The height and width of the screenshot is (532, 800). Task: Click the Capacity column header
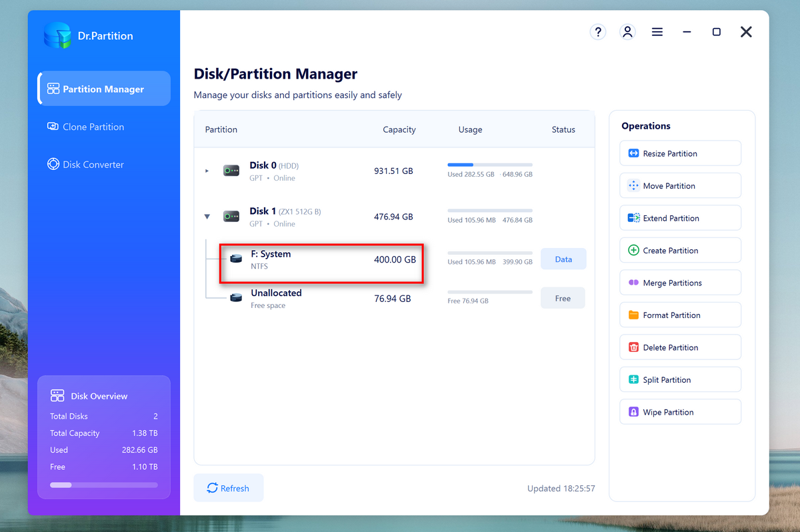(399, 129)
